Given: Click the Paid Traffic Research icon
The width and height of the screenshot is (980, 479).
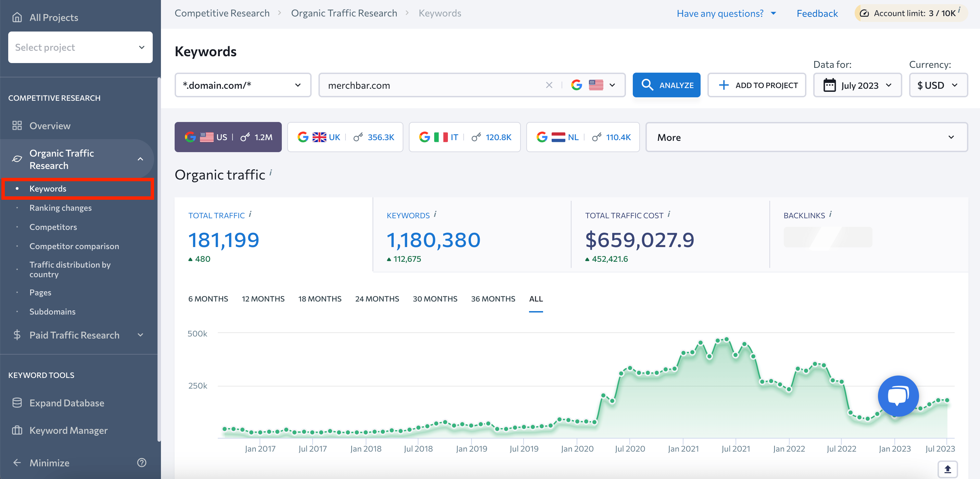Looking at the screenshot, I should (x=17, y=336).
